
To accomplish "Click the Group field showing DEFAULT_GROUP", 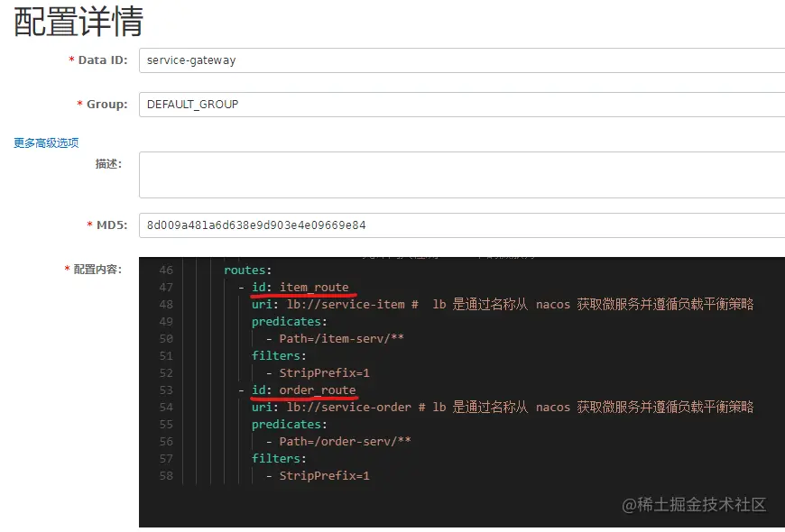I will (x=462, y=105).
